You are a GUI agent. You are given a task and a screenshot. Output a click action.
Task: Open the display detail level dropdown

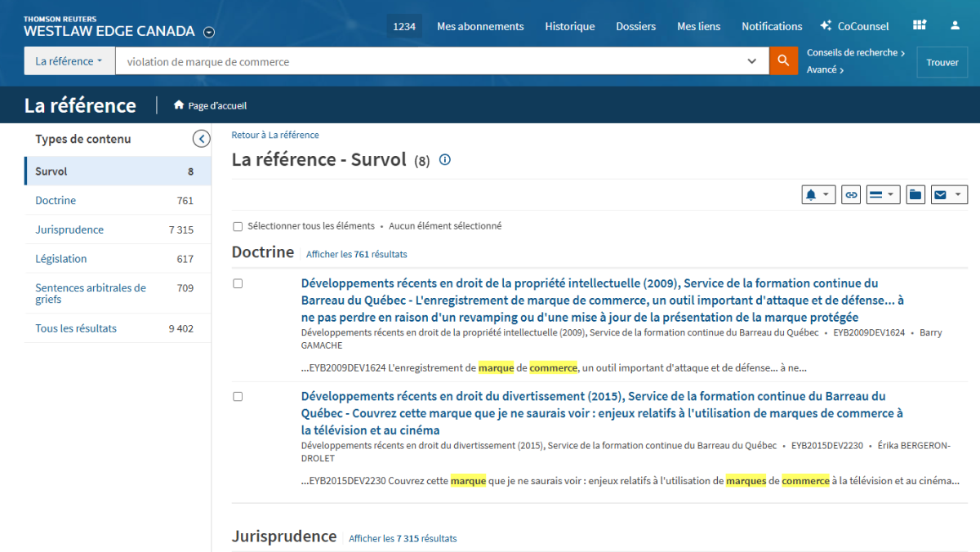882,194
